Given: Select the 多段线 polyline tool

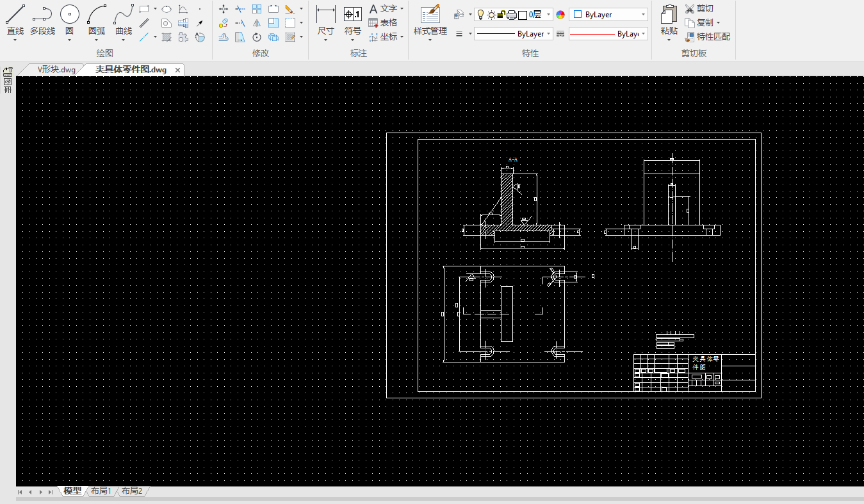Looking at the screenshot, I should pyautogui.click(x=42, y=20).
